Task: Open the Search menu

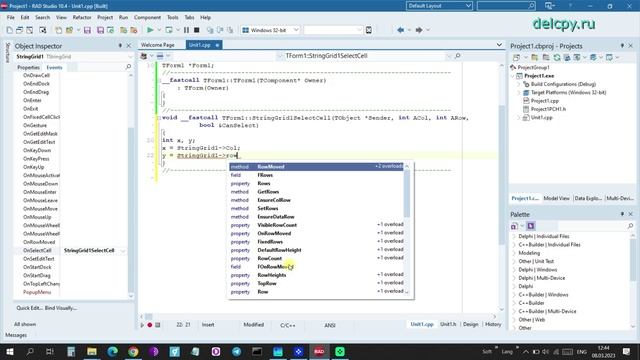Action: pyautogui.click(x=42, y=18)
